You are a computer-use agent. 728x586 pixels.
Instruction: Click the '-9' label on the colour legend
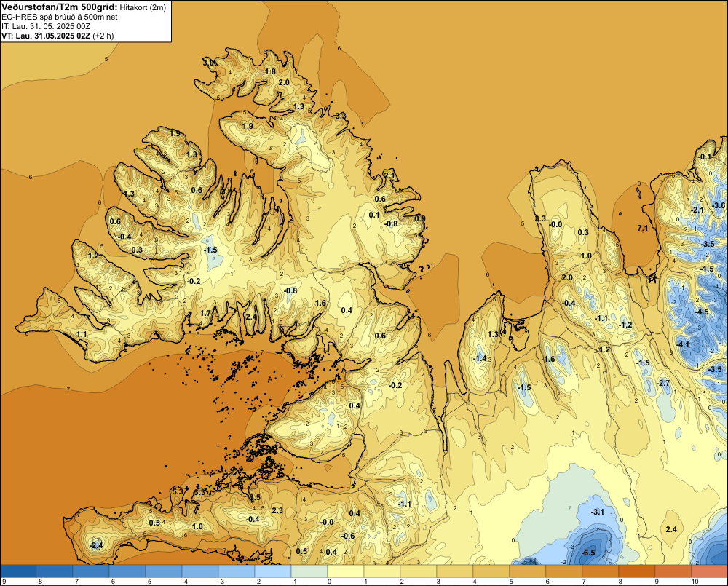point(3,582)
